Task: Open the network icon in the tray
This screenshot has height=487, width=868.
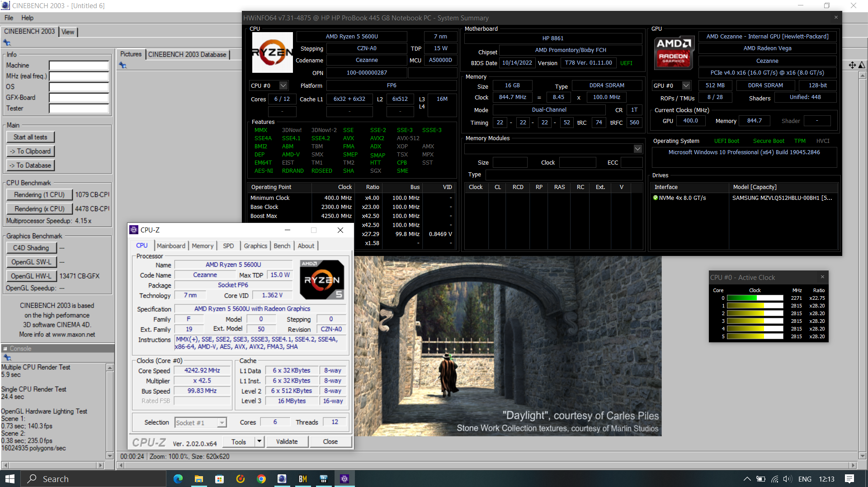Action: [775, 479]
